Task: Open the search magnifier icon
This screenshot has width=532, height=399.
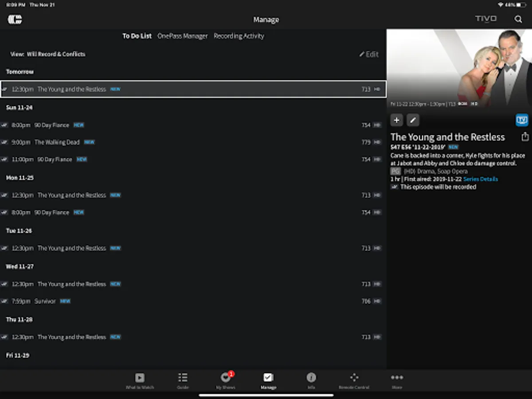Action: [518, 19]
